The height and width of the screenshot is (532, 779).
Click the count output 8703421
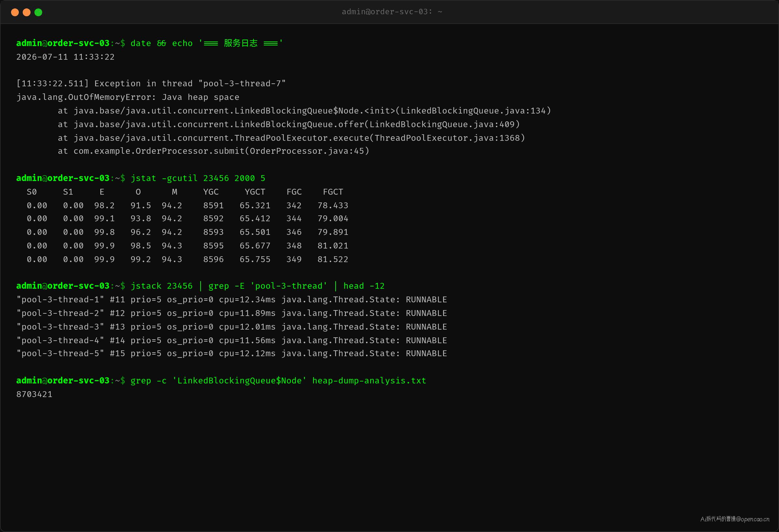[34, 394]
